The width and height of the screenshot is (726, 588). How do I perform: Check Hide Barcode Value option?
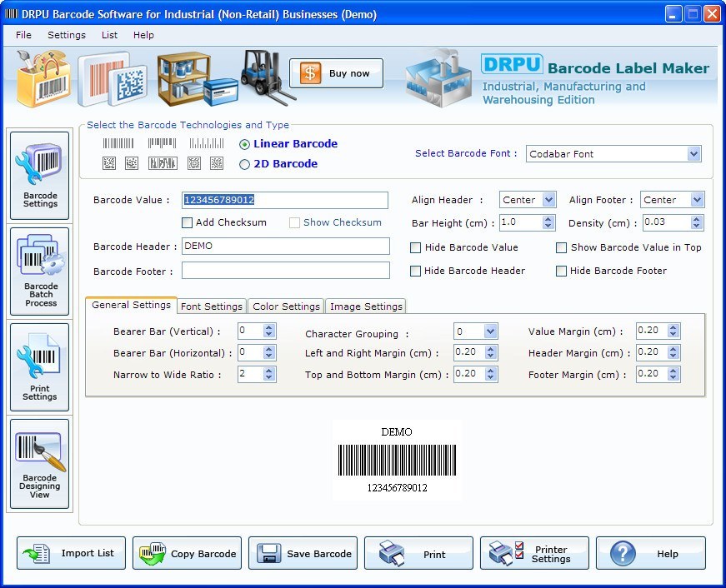pyautogui.click(x=414, y=247)
